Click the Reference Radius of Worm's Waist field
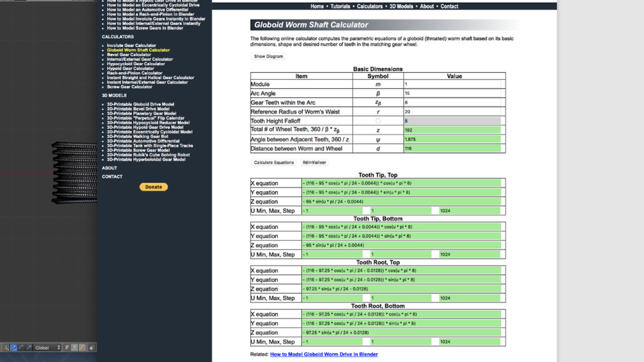 452,112
